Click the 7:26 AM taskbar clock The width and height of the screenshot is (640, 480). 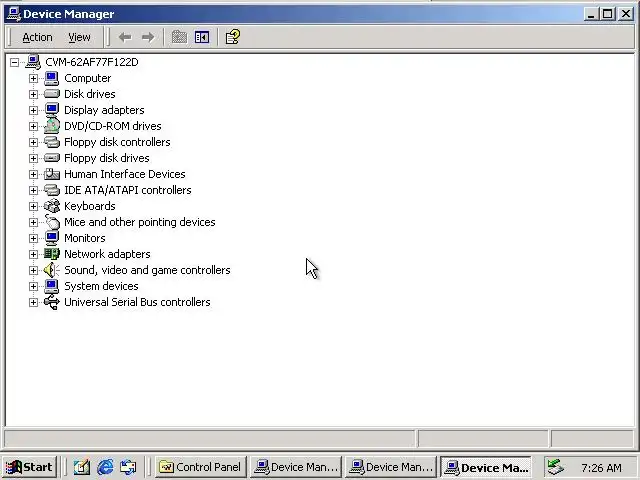point(601,467)
